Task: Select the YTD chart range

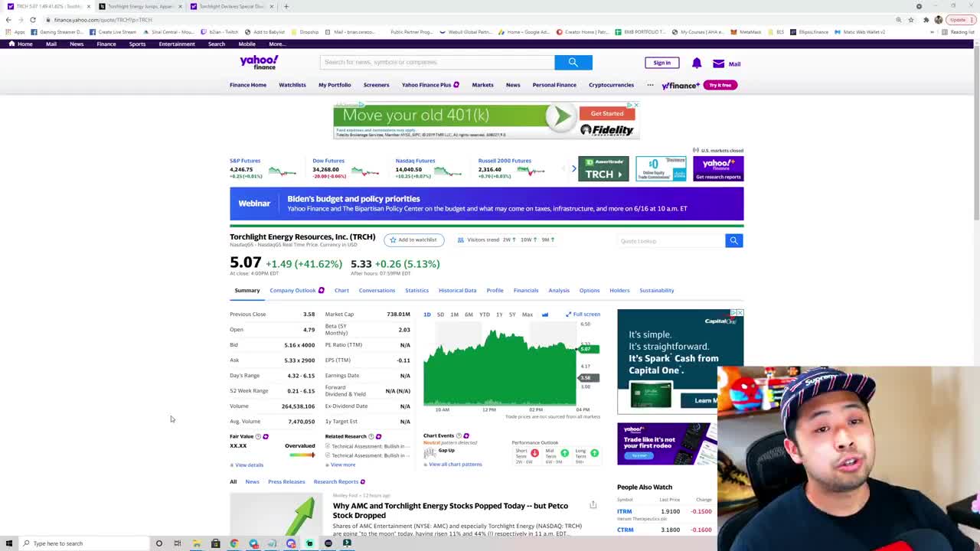Action: pyautogui.click(x=484, y=315)
